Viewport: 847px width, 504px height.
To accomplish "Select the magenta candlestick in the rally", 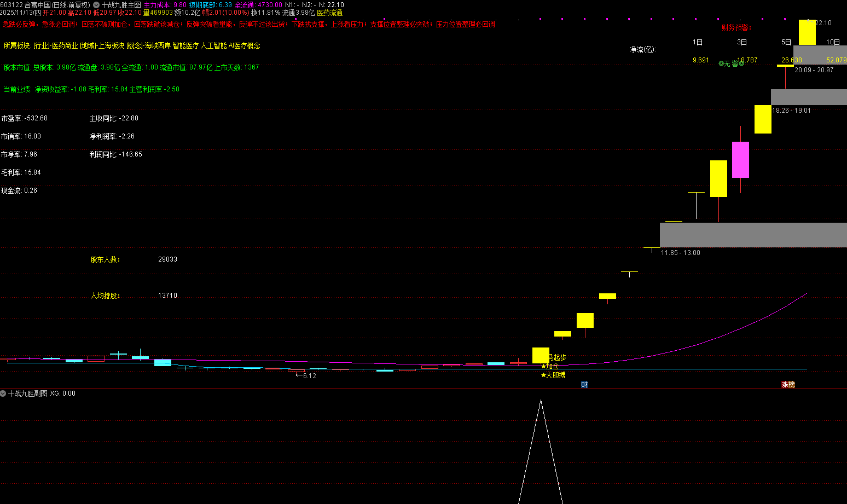I will point(740,160).
